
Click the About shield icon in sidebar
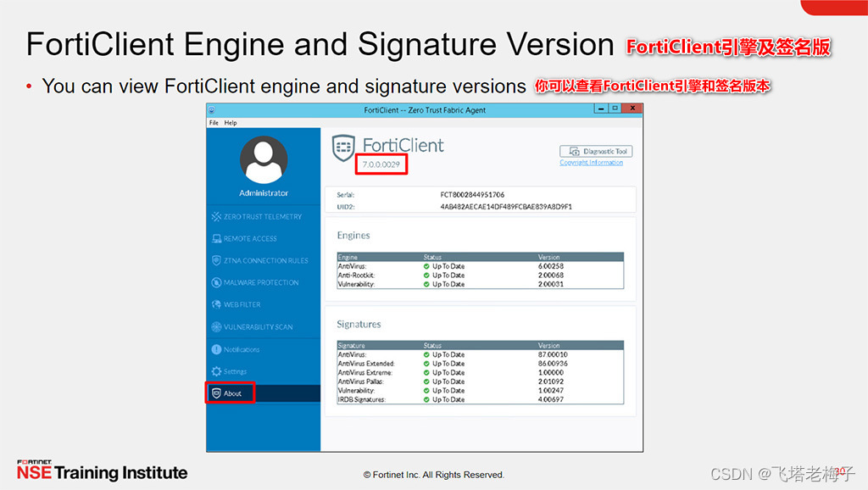[216, 393]
